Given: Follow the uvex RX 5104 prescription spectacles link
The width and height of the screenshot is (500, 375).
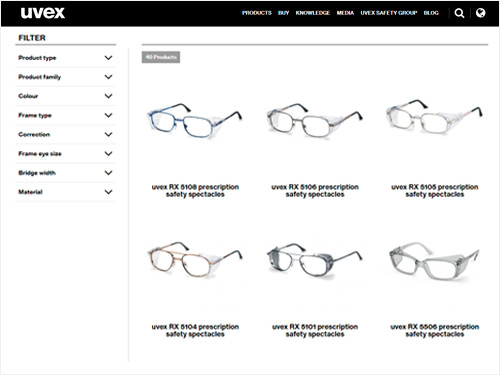Looking at the screenshot, I should (x=195, y=330).
